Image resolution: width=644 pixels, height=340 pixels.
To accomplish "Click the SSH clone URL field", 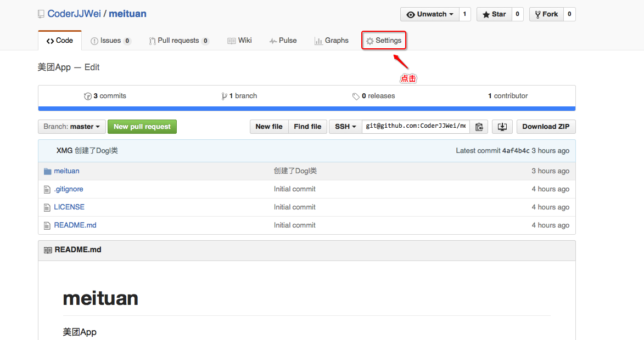I will pyautogui.click(x=416, y=126).
